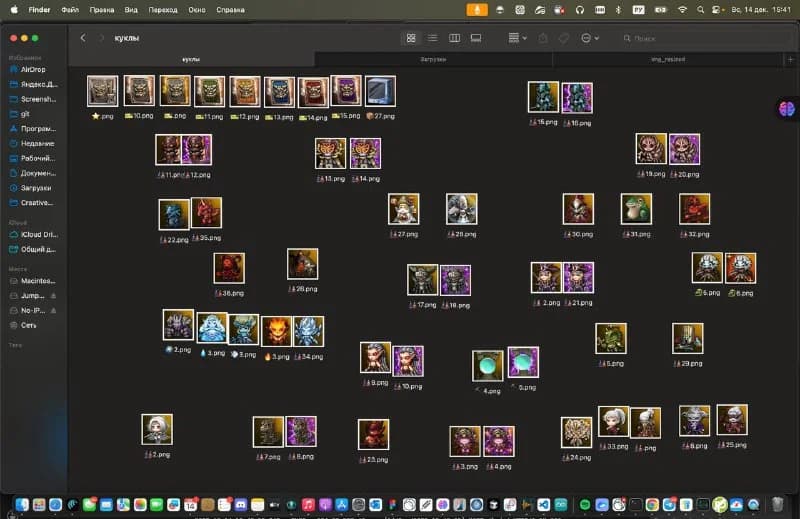Click the 25.png file name
This screenshot has height=519, width=800.
click(733, 445)
